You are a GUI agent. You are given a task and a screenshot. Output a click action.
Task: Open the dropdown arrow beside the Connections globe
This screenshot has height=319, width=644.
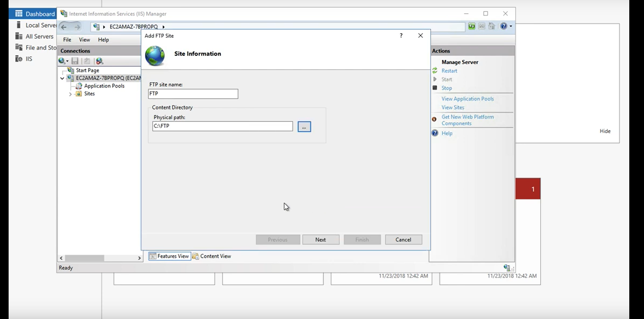tap(67, 61)
